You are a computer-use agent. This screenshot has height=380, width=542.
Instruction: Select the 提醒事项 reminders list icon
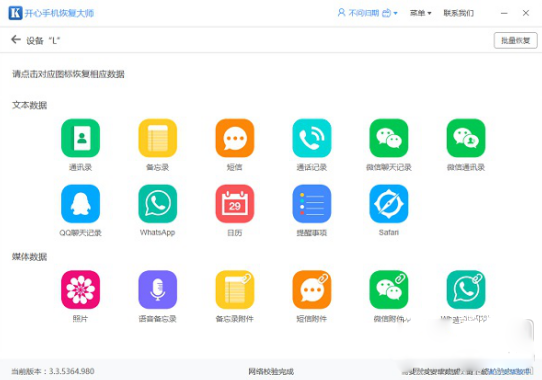(312, 204)
